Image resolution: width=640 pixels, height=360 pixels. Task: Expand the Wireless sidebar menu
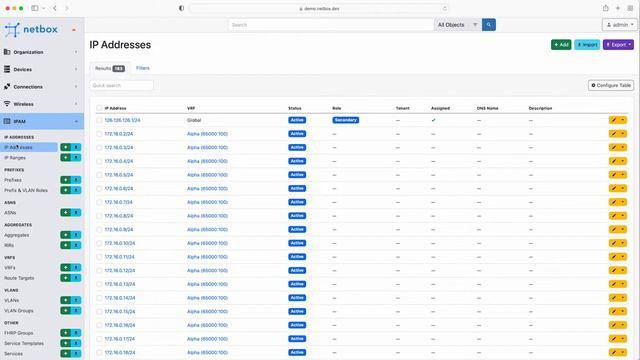tap(42, 104)
